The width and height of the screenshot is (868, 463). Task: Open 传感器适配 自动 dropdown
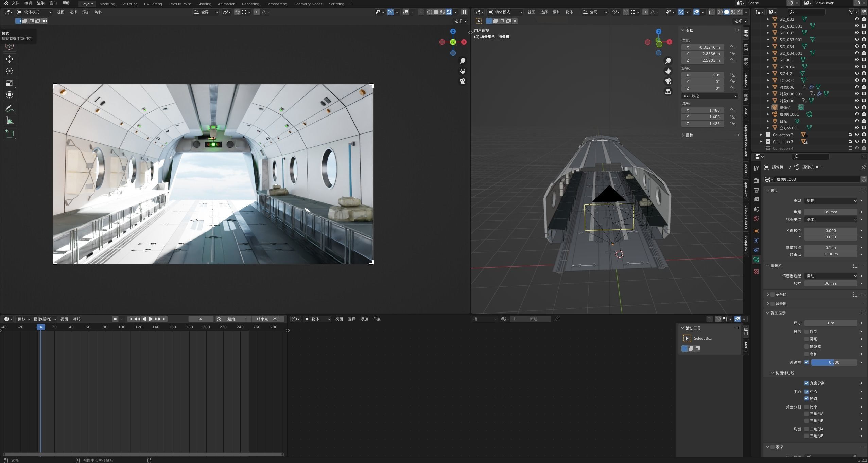point(831,276)
